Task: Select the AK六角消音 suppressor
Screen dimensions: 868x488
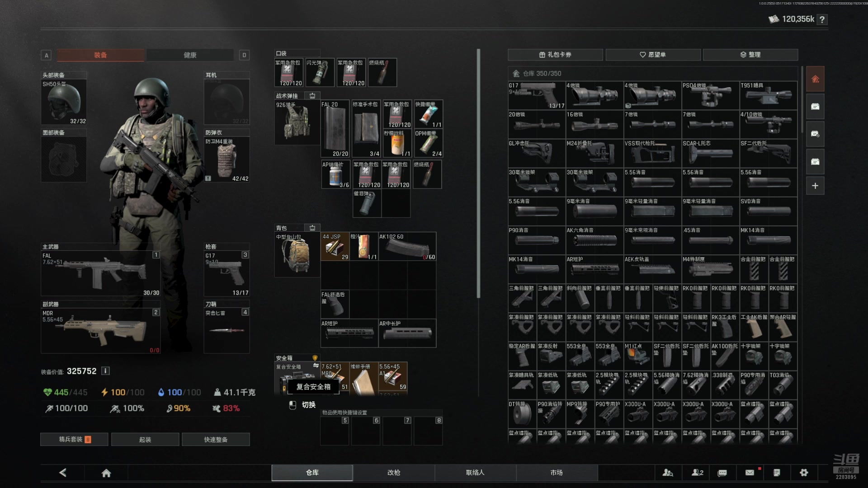Action: pos(594,240)
